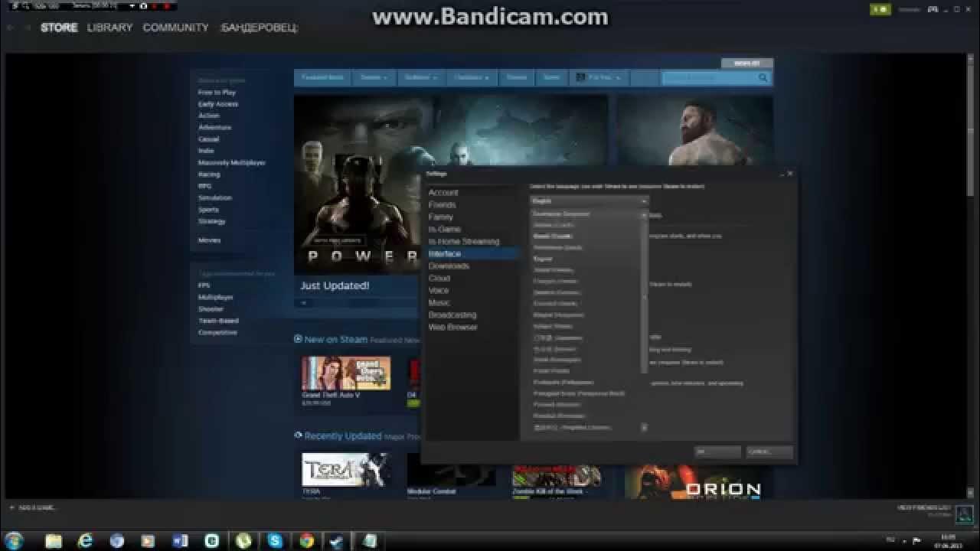Click Add a Game plus icon
Viewport: 980px width, 551px height.
coord(12,507)
